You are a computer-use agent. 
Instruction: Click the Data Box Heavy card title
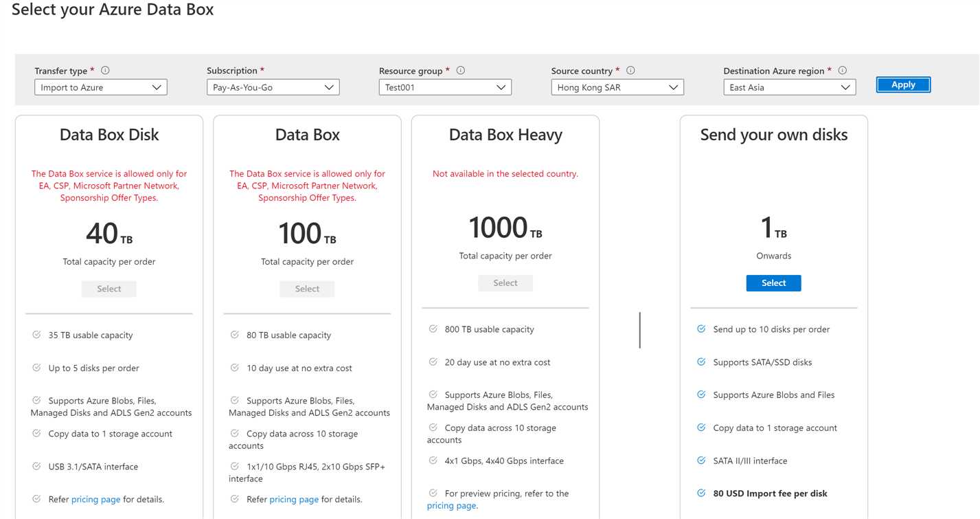click(x=505, y=135)
